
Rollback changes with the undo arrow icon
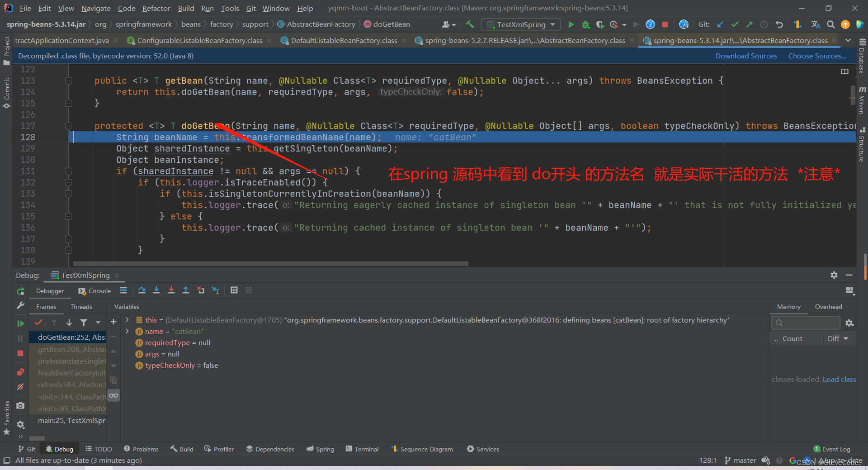pyautogui.click(x=779, y=24)
